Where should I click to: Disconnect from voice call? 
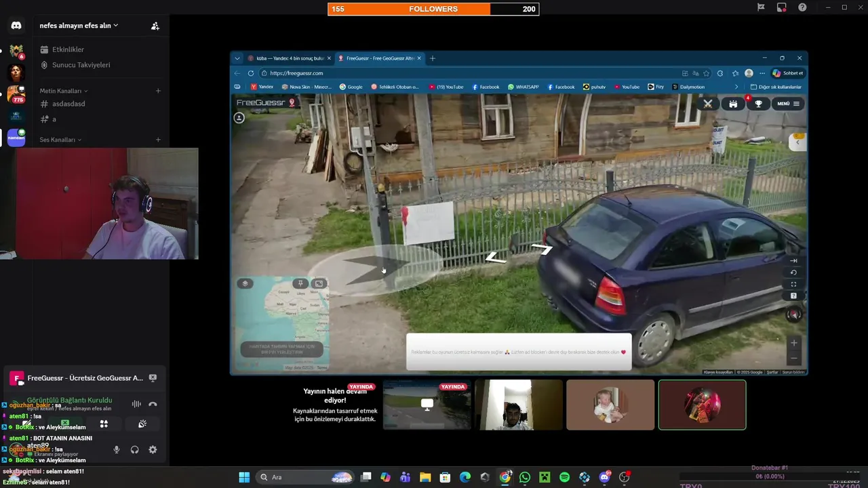pyautogui.click(x=153, y=404)
